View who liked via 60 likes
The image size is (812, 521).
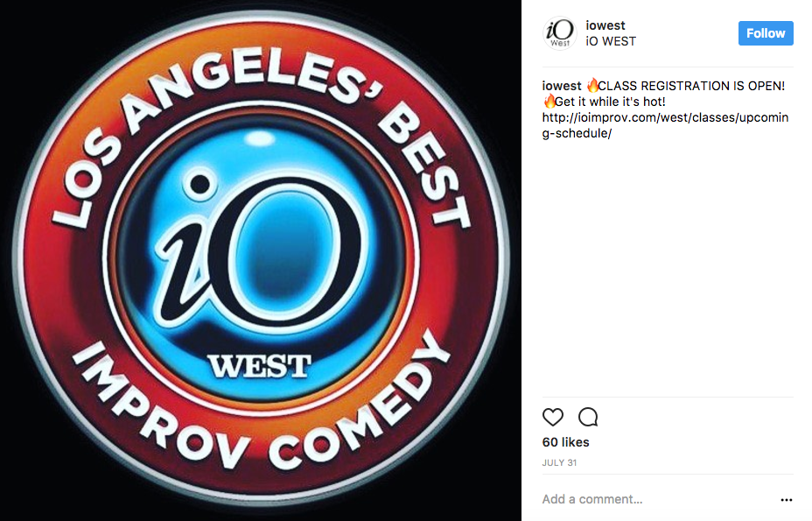point(565,442)
